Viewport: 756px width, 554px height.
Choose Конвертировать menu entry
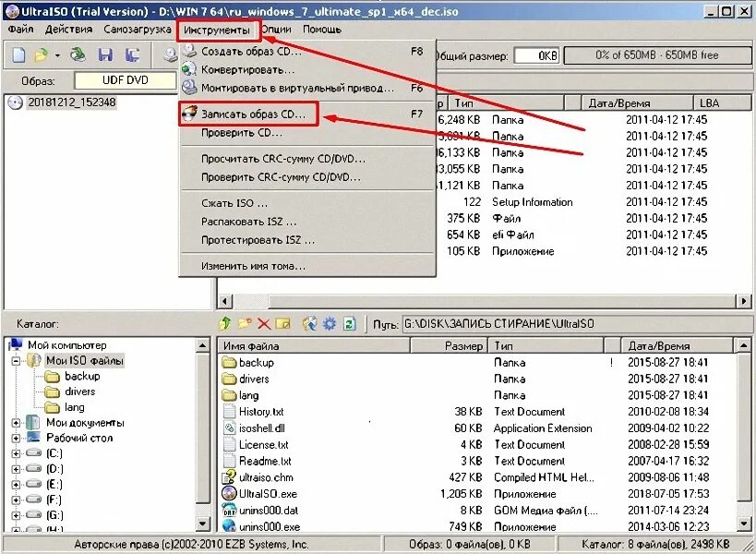[307, 70]
